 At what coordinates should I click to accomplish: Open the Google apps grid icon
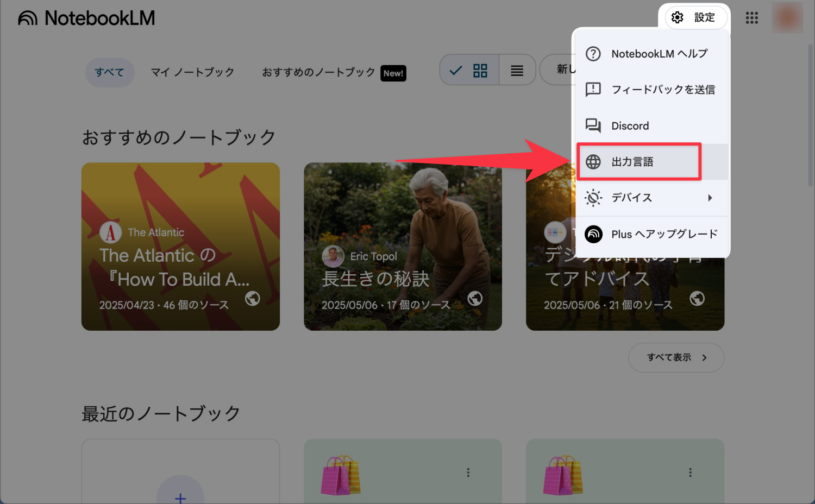click(x=751, y=18)
